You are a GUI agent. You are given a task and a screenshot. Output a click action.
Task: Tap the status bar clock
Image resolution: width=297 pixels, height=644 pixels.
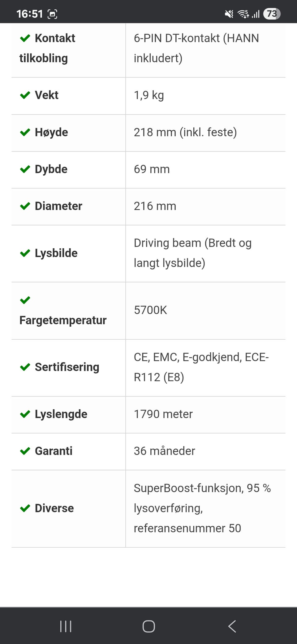coord(29,14)
